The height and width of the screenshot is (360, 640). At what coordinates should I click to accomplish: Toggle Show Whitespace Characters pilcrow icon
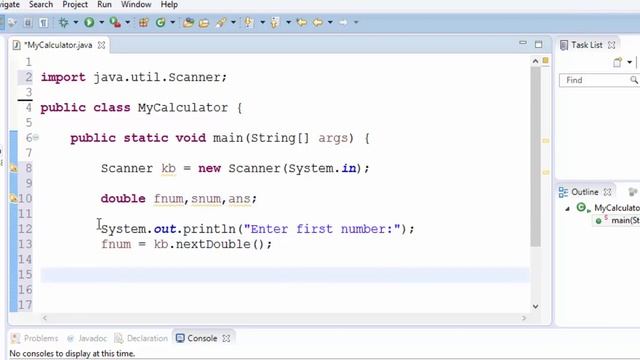coord(43,23)
